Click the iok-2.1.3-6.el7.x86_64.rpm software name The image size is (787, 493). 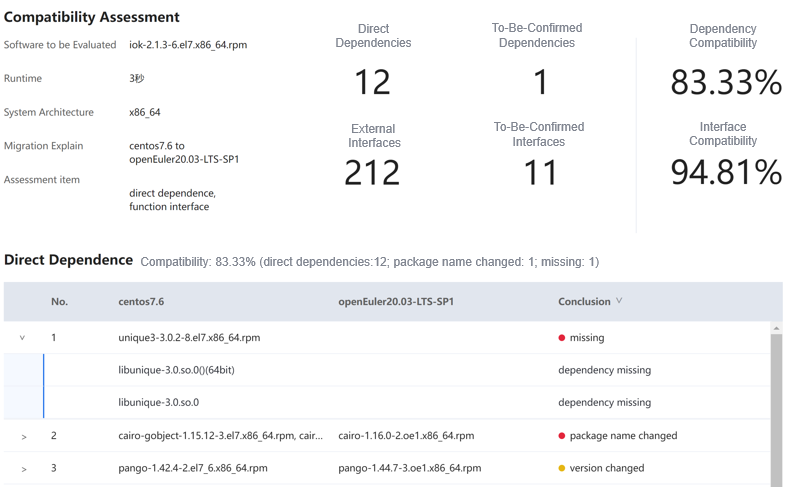[x=188, y=45]
